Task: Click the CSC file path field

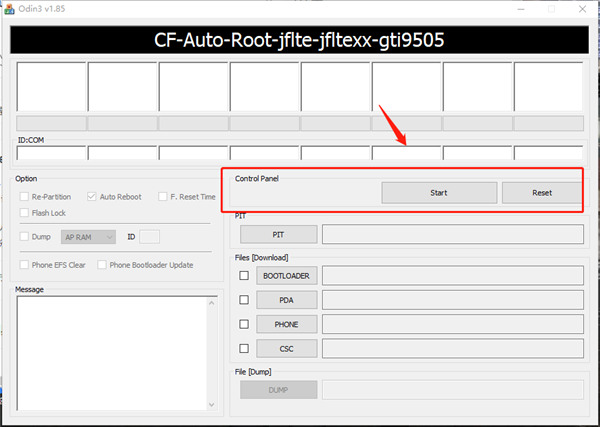Action: point(453,349)
